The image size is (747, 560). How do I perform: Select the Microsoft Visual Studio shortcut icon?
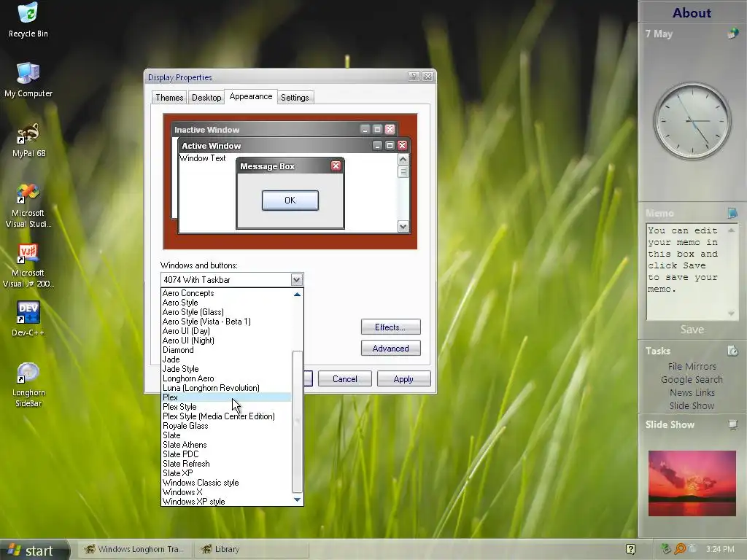coord(28,205)
